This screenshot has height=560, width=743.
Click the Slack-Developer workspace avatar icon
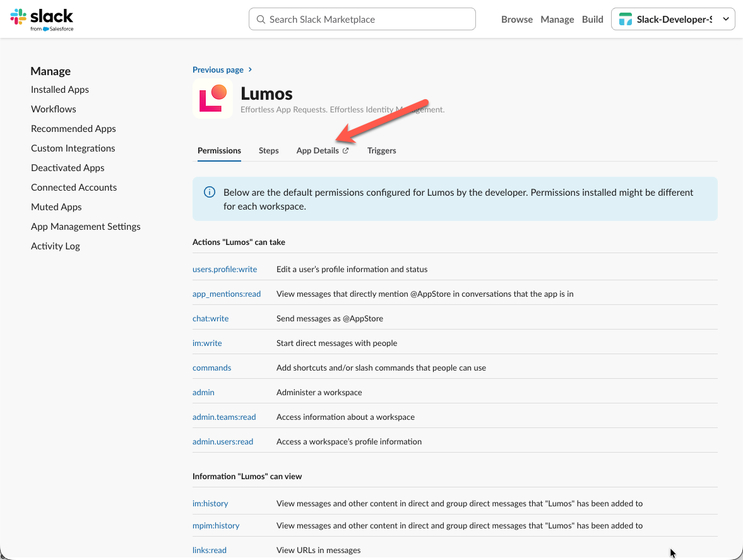point(625,20)
